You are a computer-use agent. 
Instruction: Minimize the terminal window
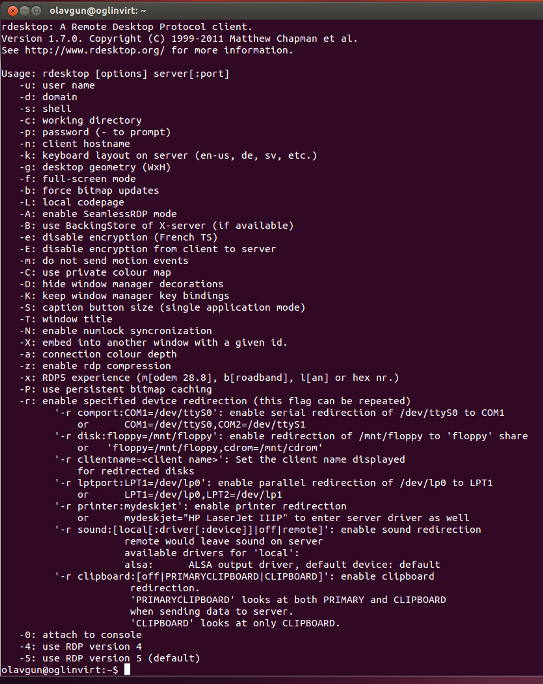[x=24, y=10]
